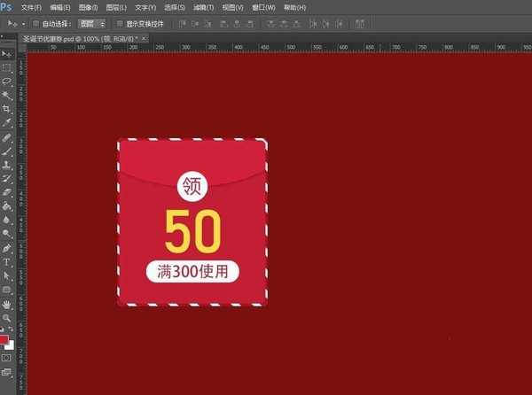
Task: Select the Move tool in toolbox
Action: pyautogui.click(x=6, y=55)
